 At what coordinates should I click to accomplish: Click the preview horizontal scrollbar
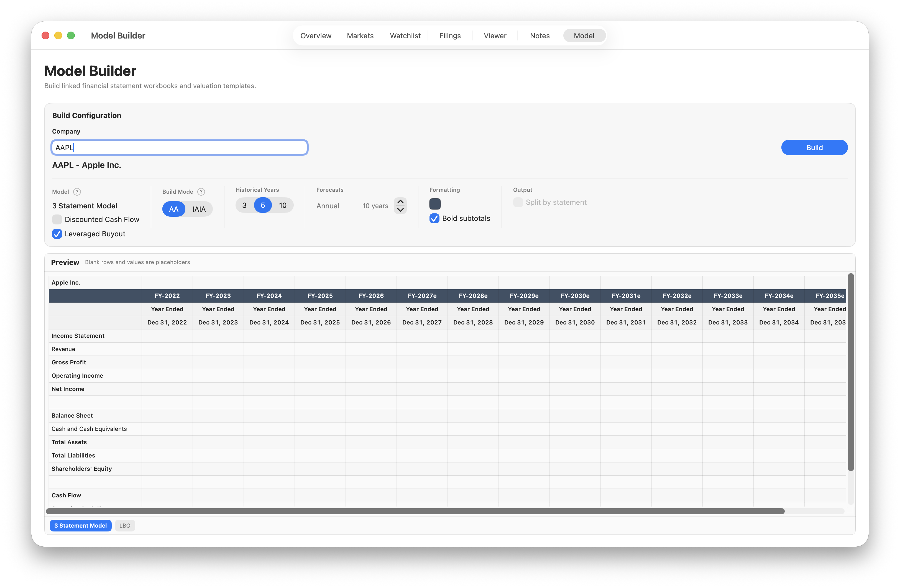click(415, 511)
